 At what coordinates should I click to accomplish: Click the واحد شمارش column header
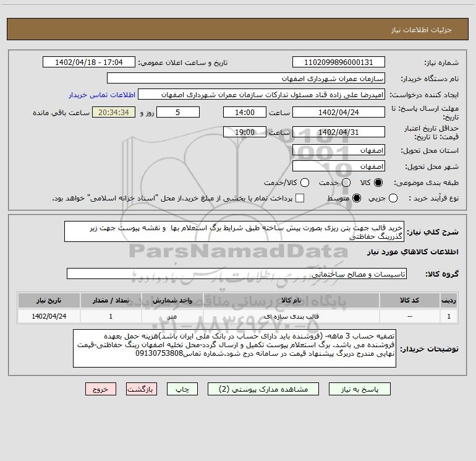tap(172, 300)
